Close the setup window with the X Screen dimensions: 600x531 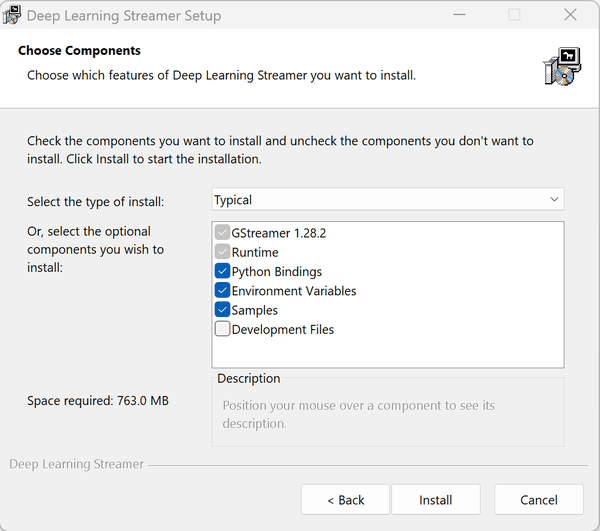click(x=570, y=15)
